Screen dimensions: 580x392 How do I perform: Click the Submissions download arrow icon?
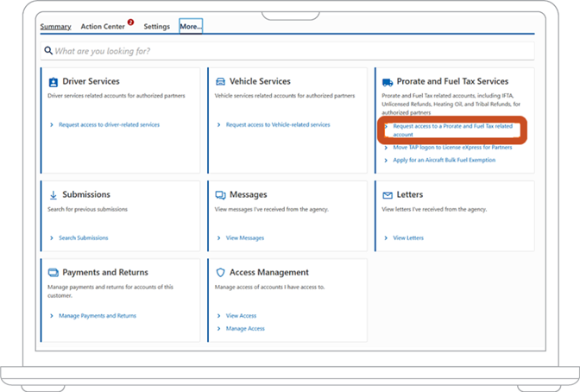[x=54, y=195]
